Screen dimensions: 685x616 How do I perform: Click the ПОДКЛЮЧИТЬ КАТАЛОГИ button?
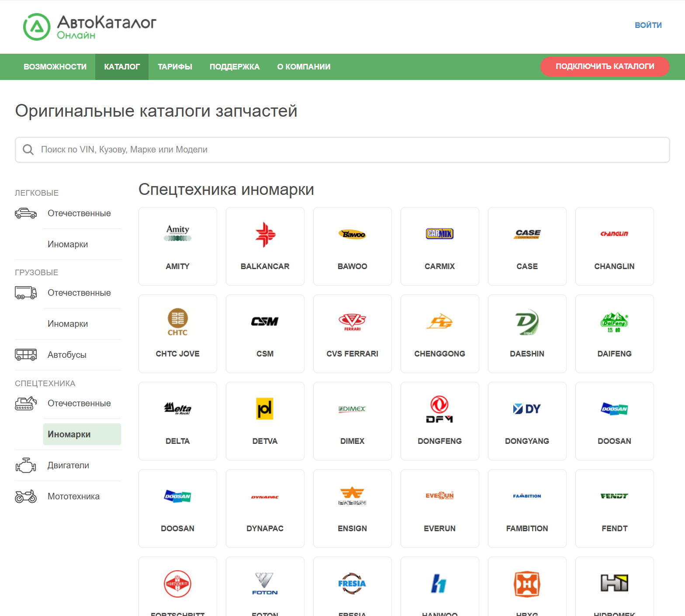click(x=605, y=66)
